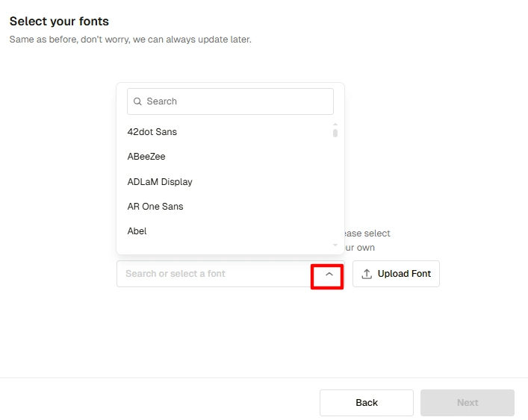
Task: Click the greyed-out Next button
Action: pos(468,403)
